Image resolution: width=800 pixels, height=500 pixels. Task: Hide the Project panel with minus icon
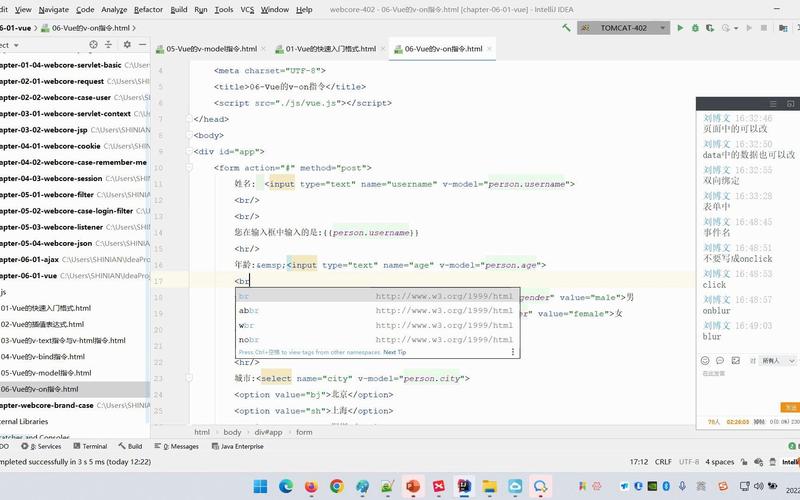tap(142, 45)
